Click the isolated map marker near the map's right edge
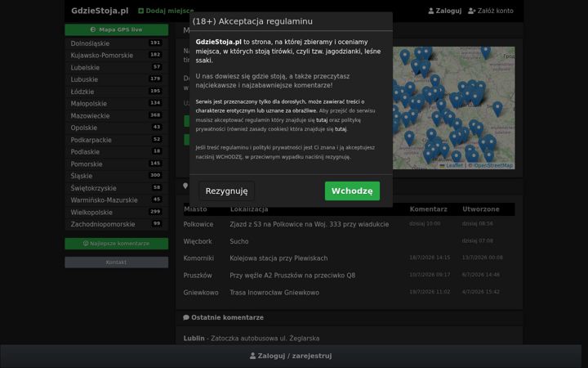The width and height of the screenshot is (588, 368). pos(497,109)
